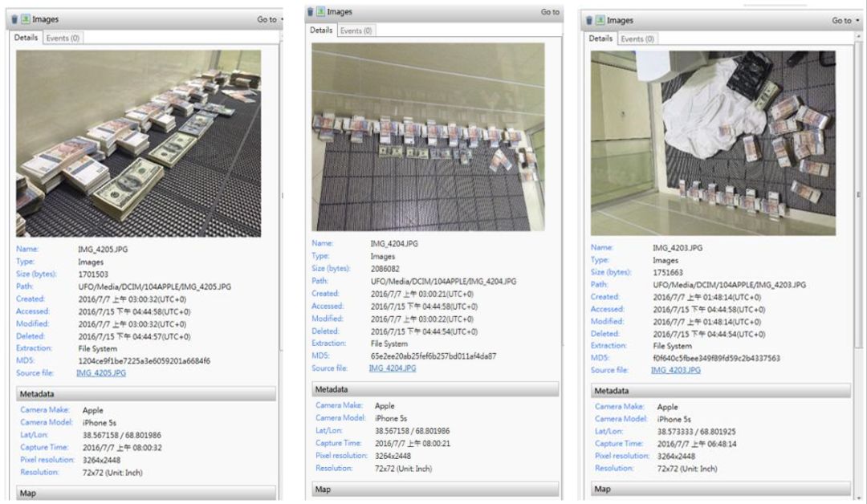The image size is (867, 504).
Task: Click the IMG_4203.JPG source file link
Action: [x=675, y=370]
